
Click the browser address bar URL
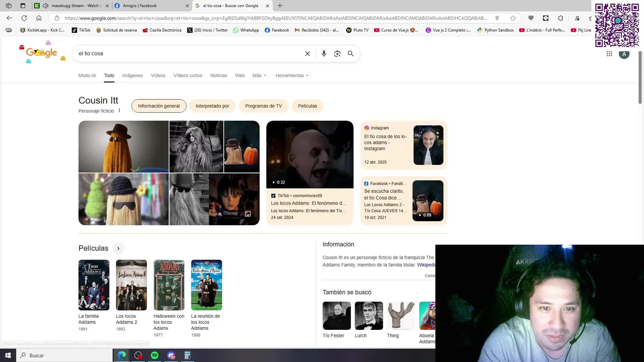tap(276, 18)
